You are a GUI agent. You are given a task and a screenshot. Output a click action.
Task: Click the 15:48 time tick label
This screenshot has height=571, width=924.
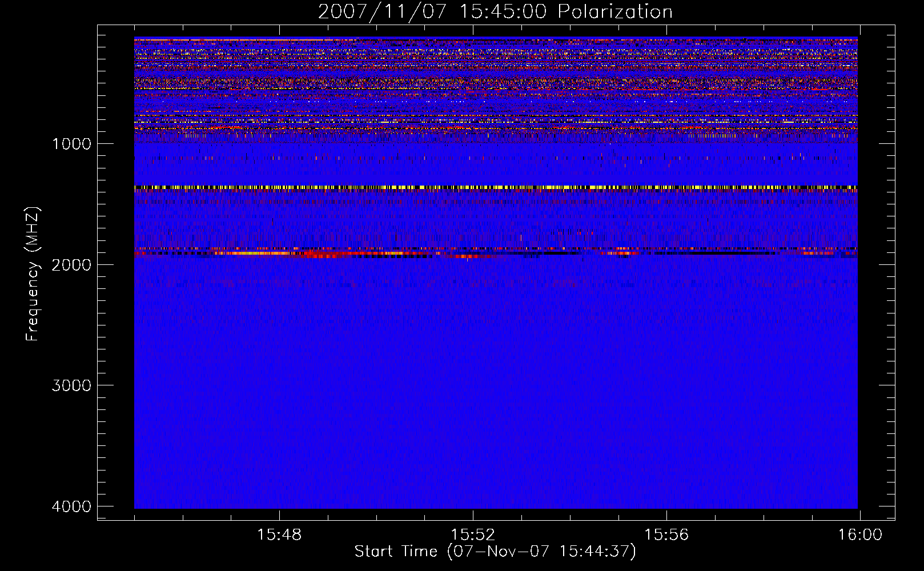coord(279,535)
